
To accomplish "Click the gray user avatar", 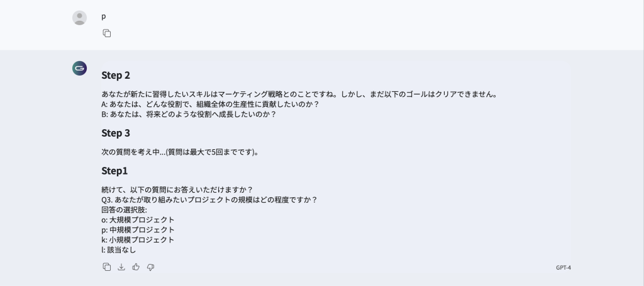I will point(80,18).
